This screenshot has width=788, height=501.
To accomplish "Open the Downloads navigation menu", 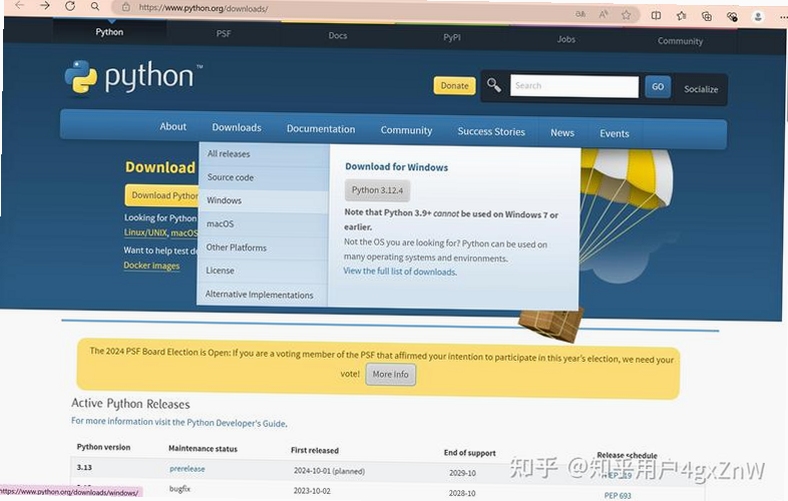I will pyautogui.click(x=236, y=128).
